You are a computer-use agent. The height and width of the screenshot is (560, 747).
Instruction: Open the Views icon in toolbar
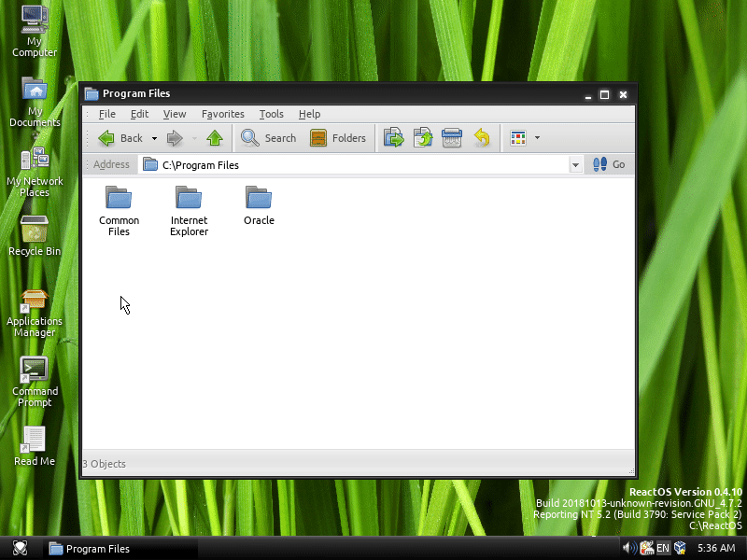coord(518,138)
